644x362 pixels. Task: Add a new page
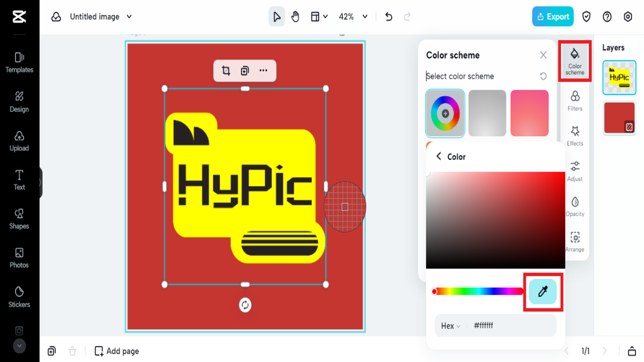coord(116,350)
